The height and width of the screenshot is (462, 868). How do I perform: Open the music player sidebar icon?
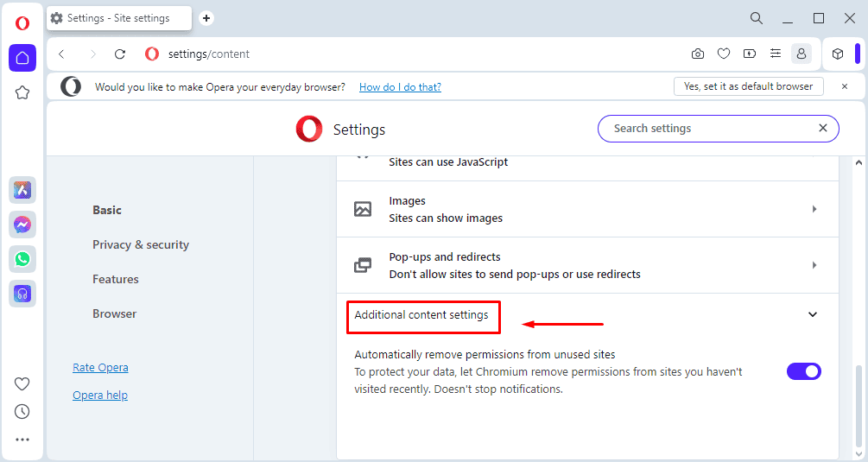click(22, 294)
